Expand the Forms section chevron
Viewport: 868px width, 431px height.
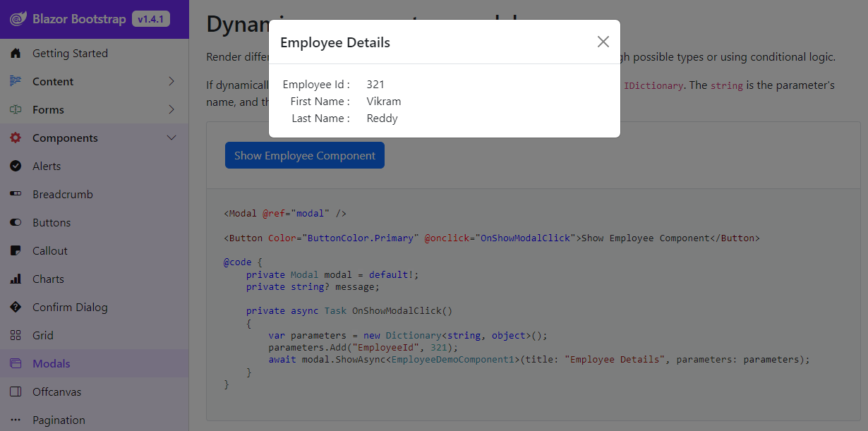coord(171,109)
